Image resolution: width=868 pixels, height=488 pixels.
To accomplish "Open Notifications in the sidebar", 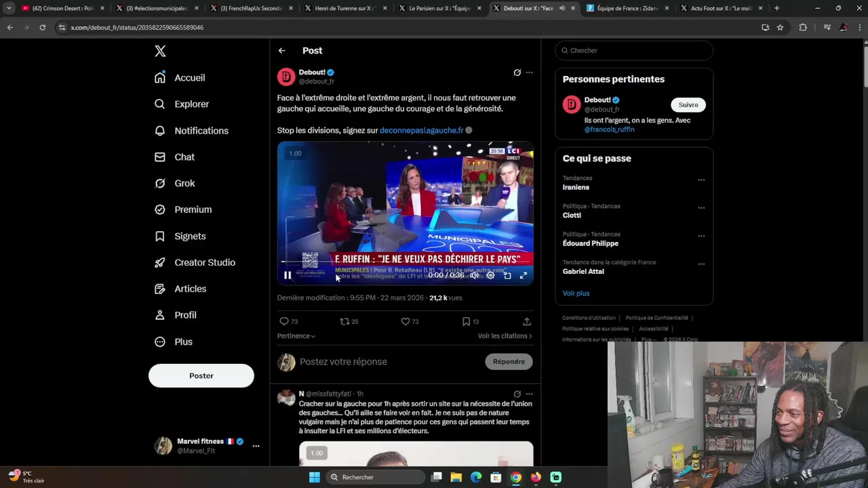I will click(x=191, y=131).
